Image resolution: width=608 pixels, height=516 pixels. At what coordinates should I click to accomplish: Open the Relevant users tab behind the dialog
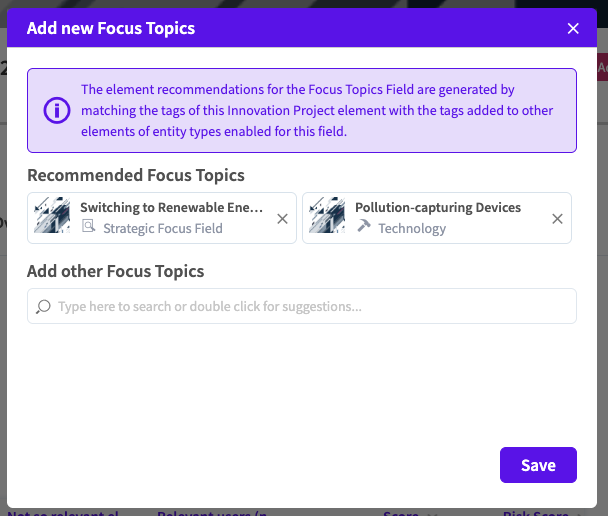[211, 513]
